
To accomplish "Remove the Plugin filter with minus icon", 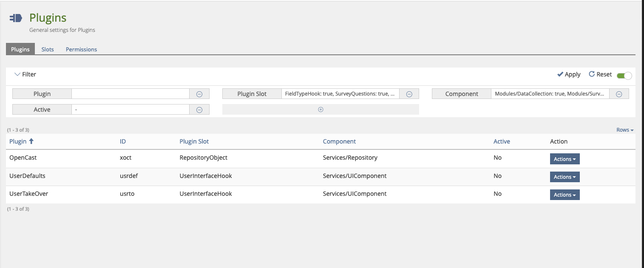I will click(199, 94).
